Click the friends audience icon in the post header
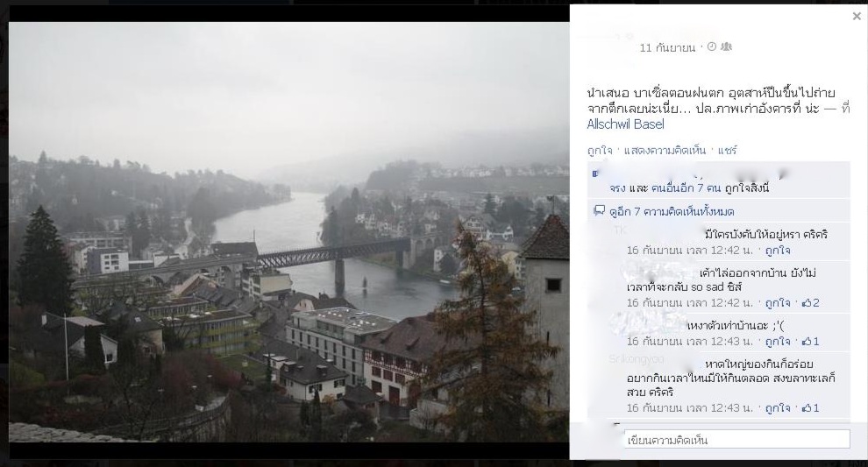Screen dimensions: 868x467 coord(726,47)
